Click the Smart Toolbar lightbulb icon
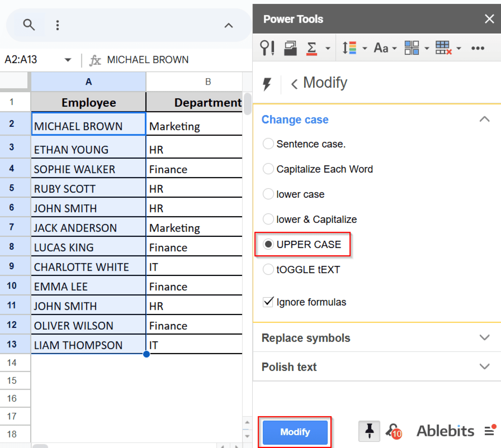This screenshot has width=501, height=448. tap(267, 48)
